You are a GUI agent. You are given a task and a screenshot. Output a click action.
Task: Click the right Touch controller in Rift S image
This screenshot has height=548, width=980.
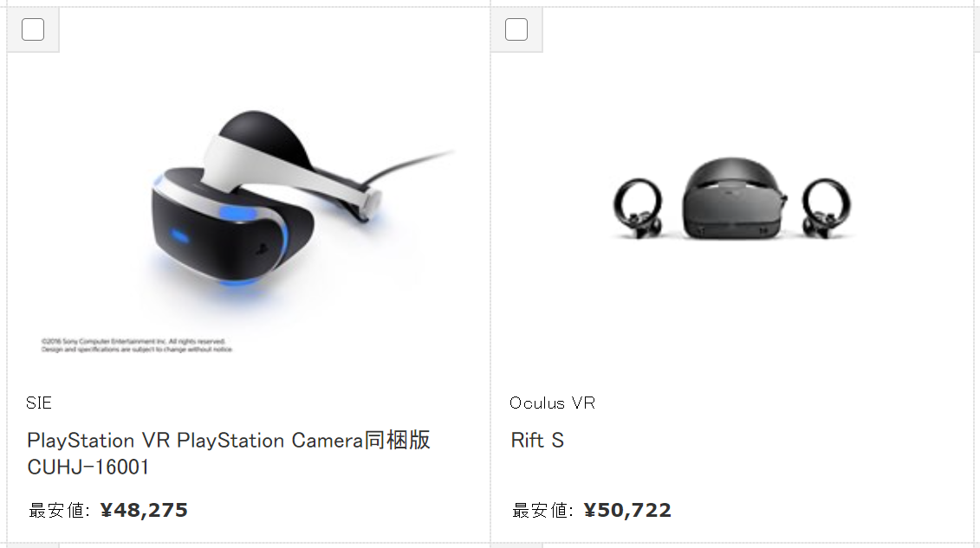pyautogui.click(x=827, y=209)
